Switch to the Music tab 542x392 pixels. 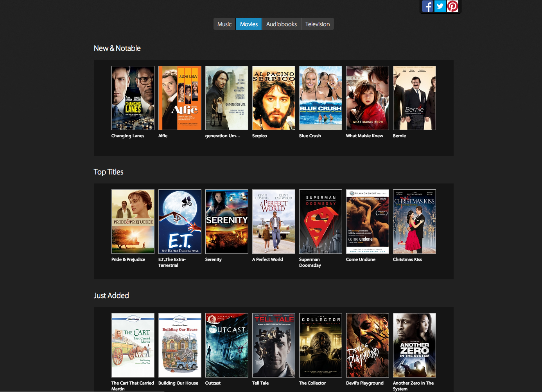coord(224,24)
